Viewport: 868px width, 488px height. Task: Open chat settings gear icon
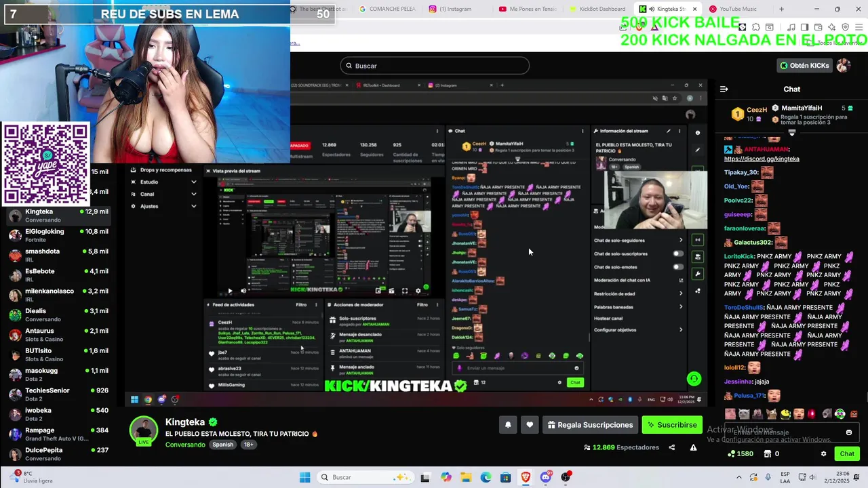tap(823, 454)
